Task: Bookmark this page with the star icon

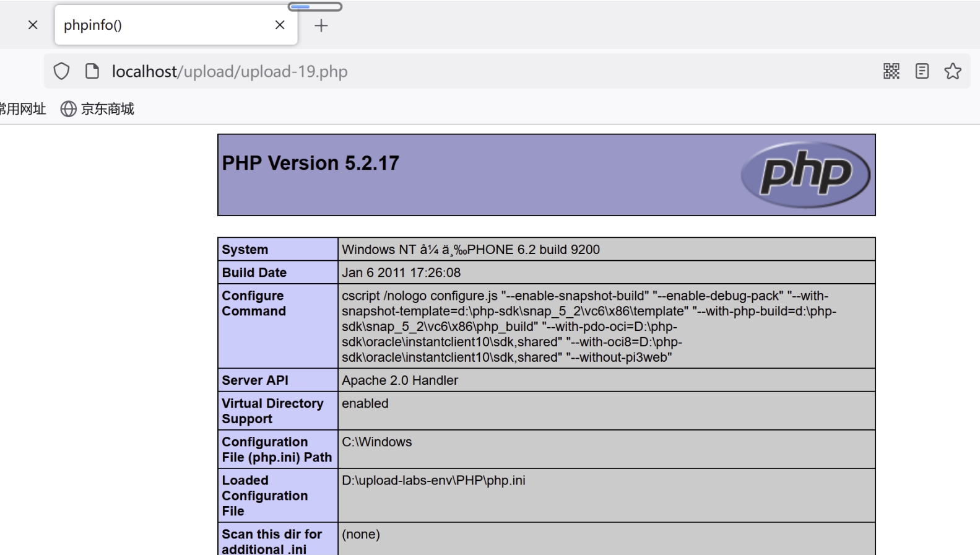Action: point(953,71)
